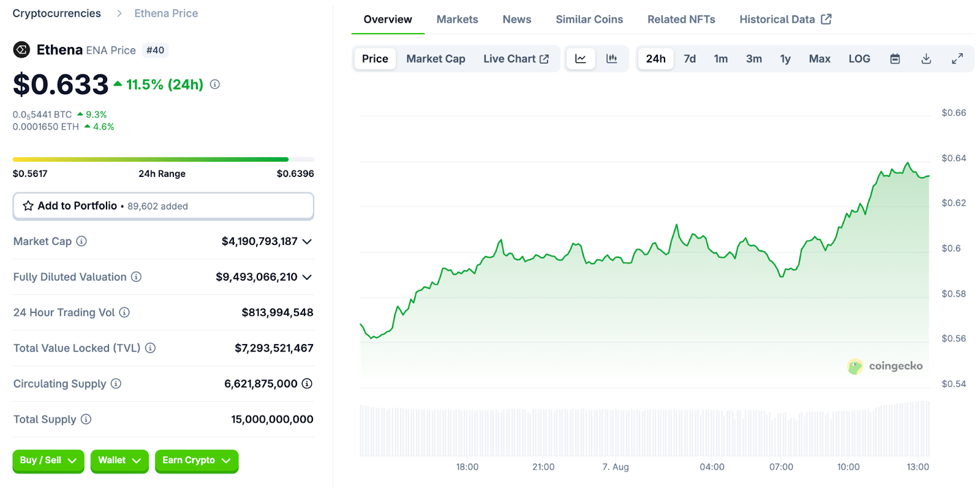The height and width of the screenshot is (488, 980).
Task: Go to Cryptocurrencies breadcrumb link
Action: 57,13
